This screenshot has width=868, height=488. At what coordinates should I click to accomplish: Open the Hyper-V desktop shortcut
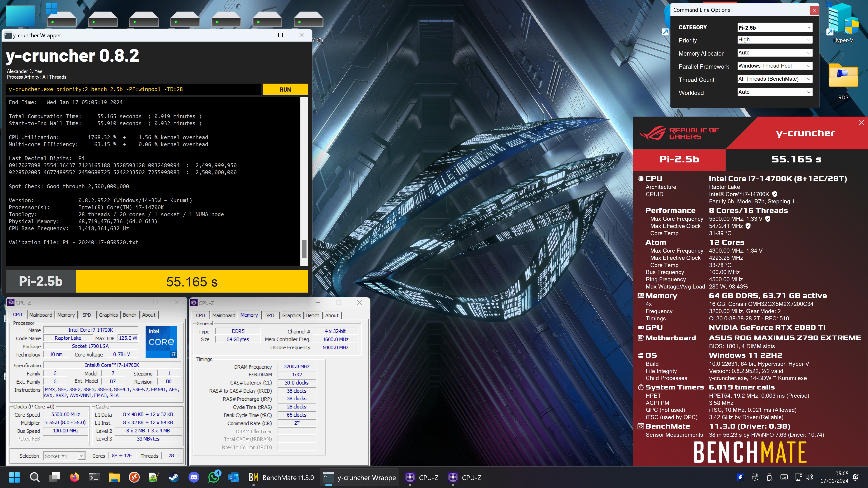(843, 23)
